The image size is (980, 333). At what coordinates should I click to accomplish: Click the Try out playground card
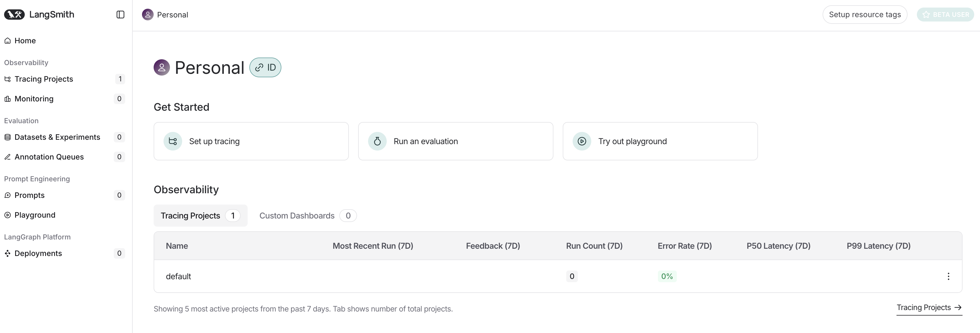point(661,141)
